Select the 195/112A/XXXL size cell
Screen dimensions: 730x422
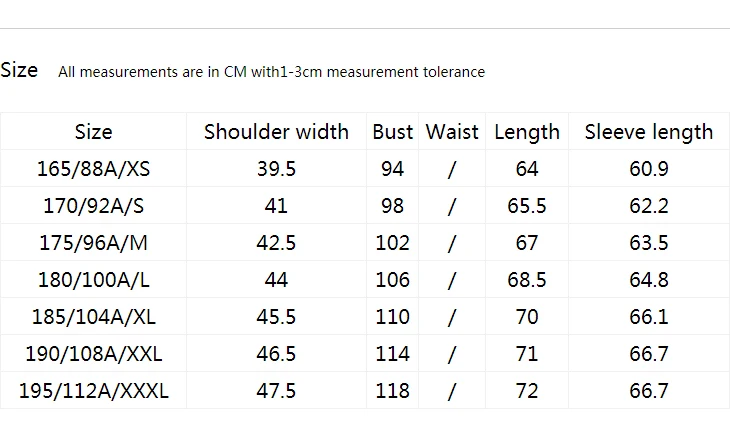pos(94,391)
